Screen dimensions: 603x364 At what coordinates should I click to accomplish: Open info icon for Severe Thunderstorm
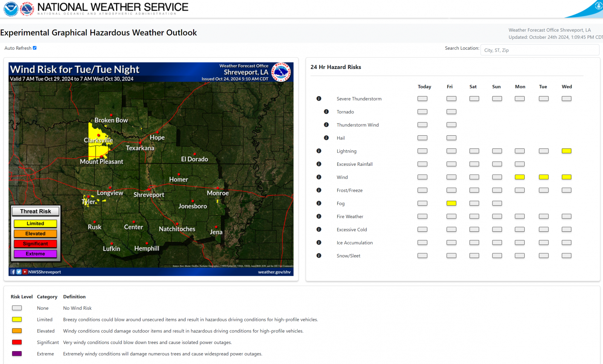pyautogui.click(x=319, y=98)
